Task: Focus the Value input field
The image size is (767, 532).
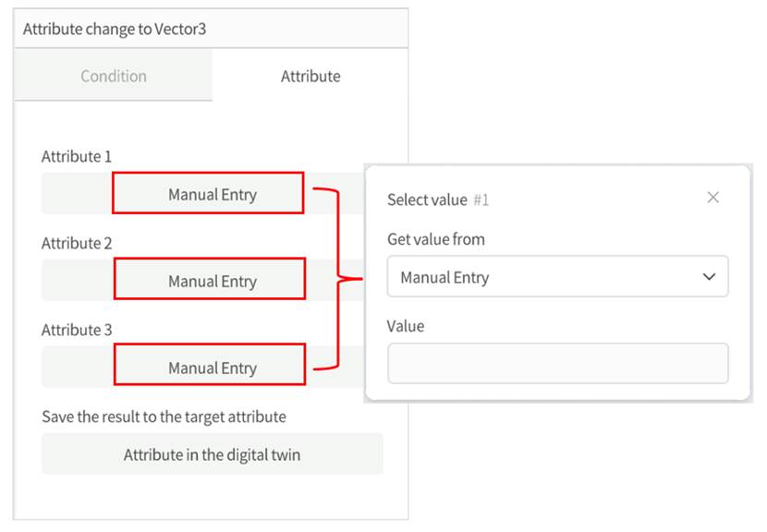Action: click(557, 363)
